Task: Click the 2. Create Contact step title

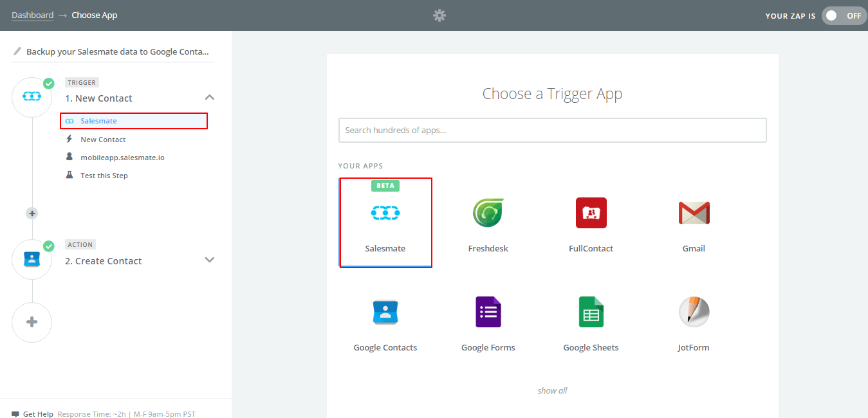Action: tap(103, 261)
